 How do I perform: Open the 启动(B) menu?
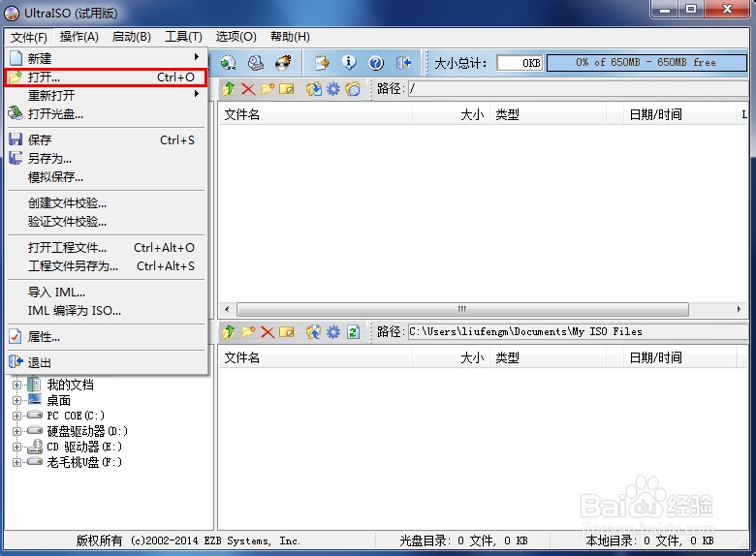[131, 37]
